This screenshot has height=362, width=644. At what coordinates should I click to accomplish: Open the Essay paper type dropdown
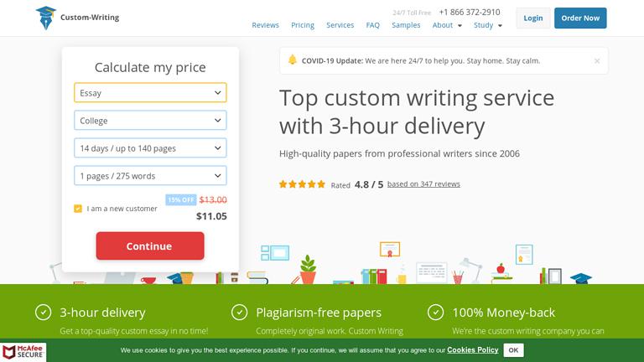click(150, 93)
